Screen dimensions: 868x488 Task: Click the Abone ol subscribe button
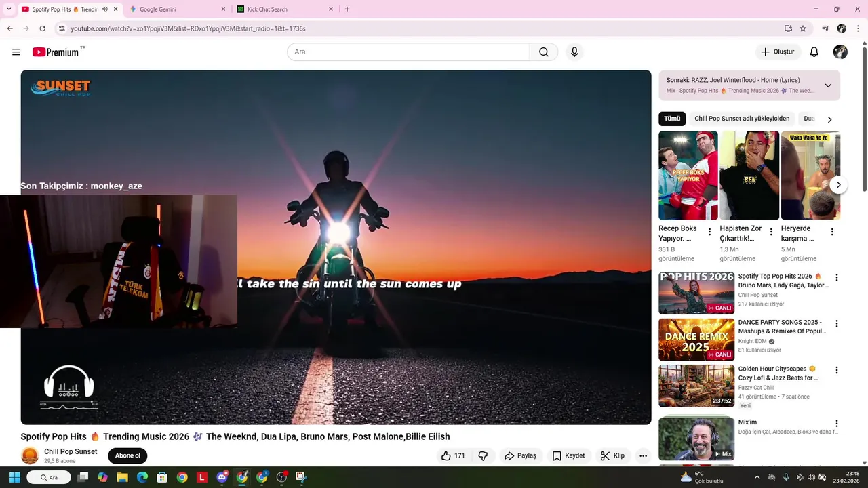point(127,455)
